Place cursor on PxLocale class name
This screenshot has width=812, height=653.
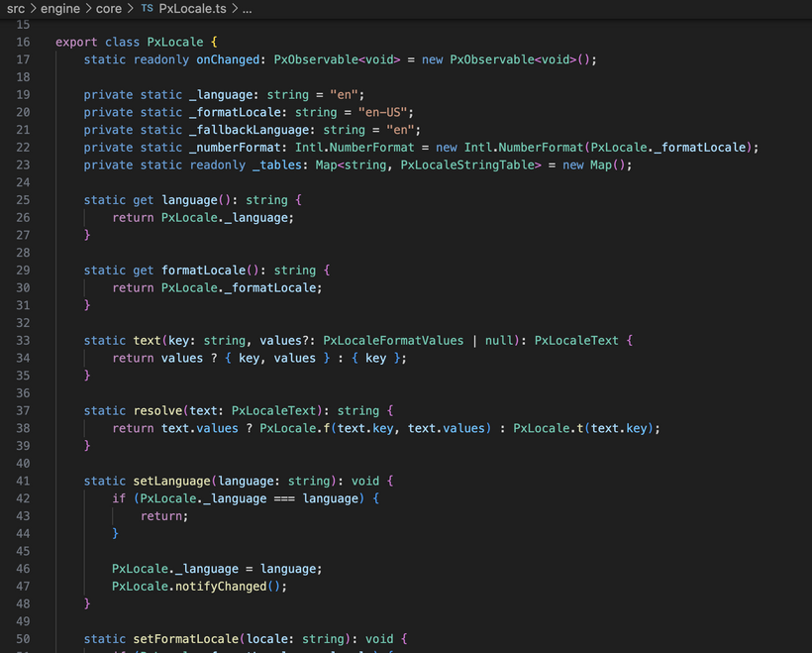175,42
